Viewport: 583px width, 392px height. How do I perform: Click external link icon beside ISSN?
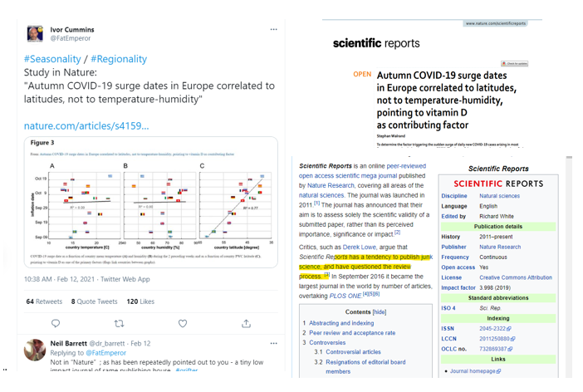(x=509, y=329)
